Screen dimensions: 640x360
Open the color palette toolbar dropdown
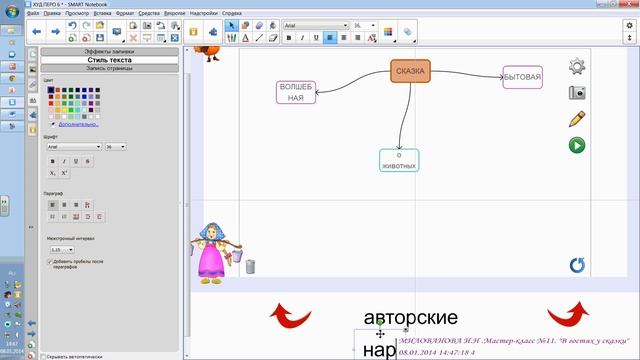[x=389, y=31]
